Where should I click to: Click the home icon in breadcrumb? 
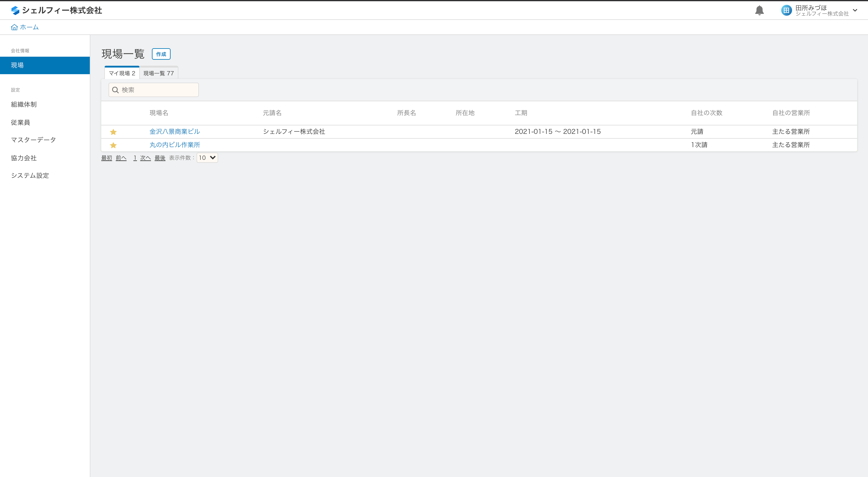coord(14,27)
